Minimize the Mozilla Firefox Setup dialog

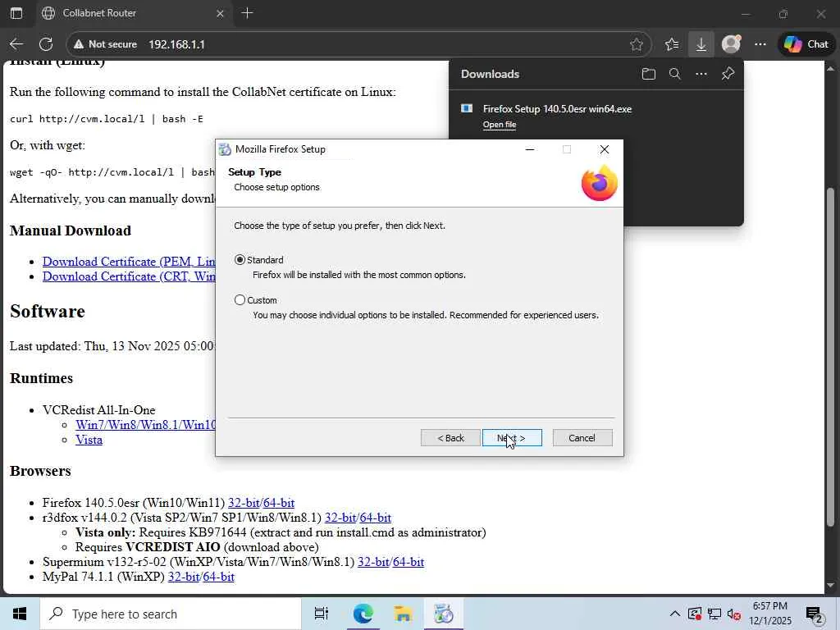click(530, 149)
